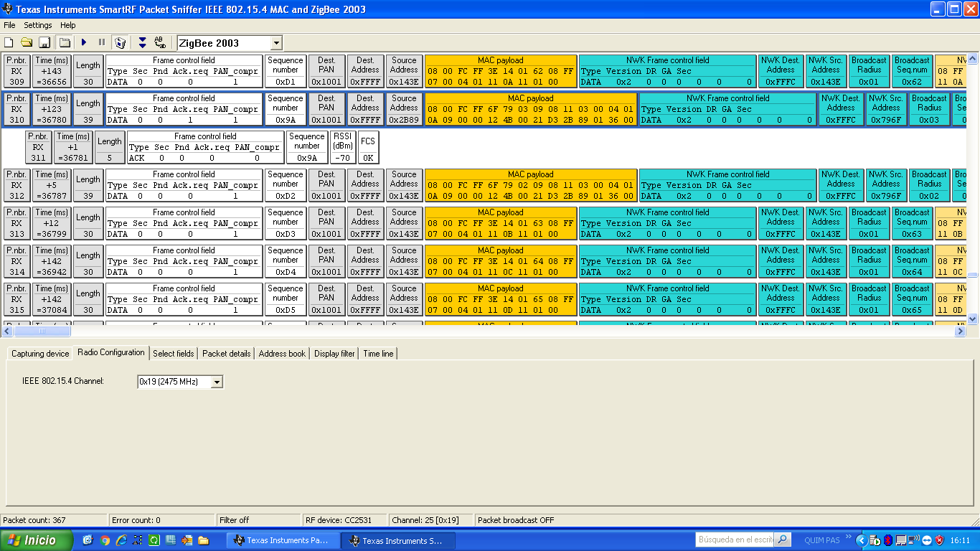The width and height of the screenshot is (980, 551).
Task: Click packet list vertical scrollbar down arrow
Action: click(x=973, y=319)
